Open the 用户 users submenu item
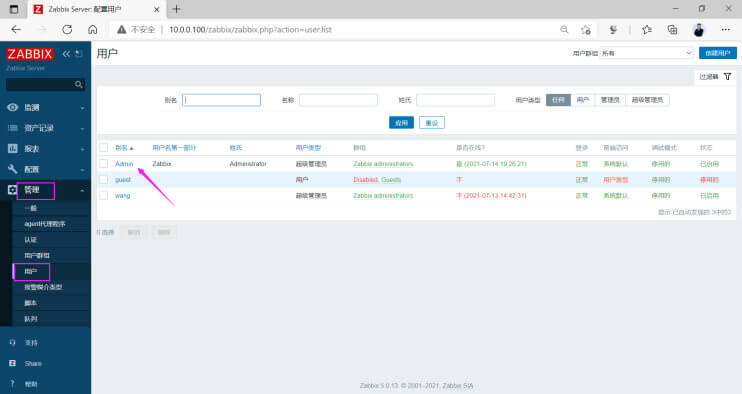742x394 pixels. (x=31, y=271)
